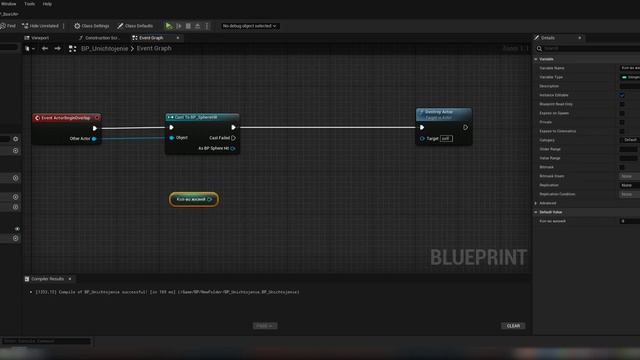Close the Event Graph tab
640x360 pixels.
(178, 38)
